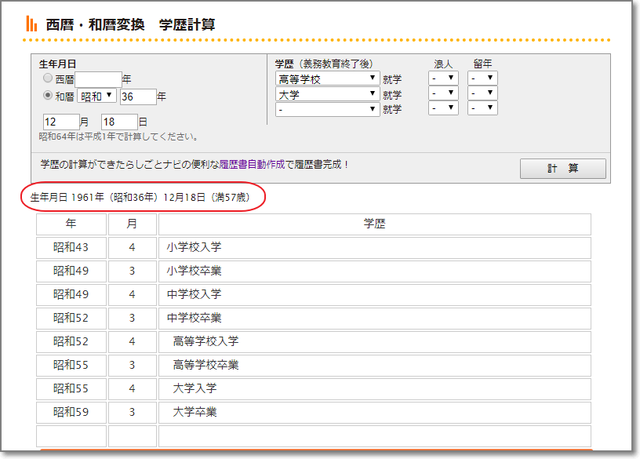Open the third empty education dropdown
Viewport: 640px width, 459px height.
[x=326, y=109]
